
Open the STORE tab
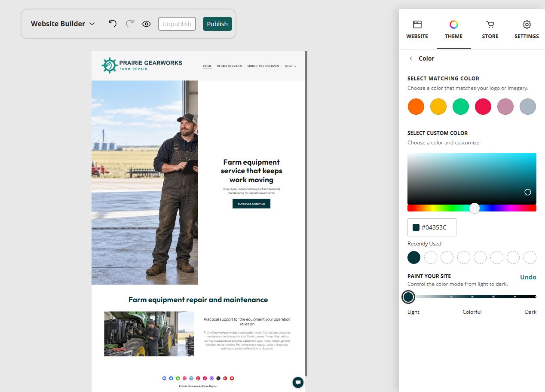pyautogui.click(x=490, y=30)
